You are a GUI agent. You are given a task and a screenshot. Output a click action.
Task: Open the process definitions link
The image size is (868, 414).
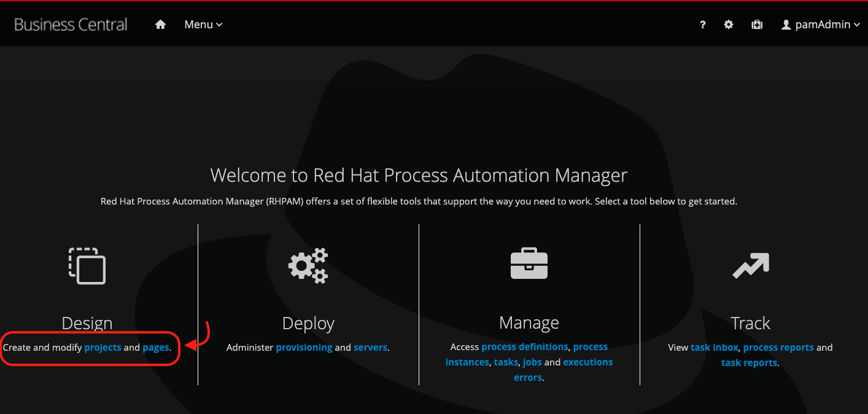pos(525,347)
